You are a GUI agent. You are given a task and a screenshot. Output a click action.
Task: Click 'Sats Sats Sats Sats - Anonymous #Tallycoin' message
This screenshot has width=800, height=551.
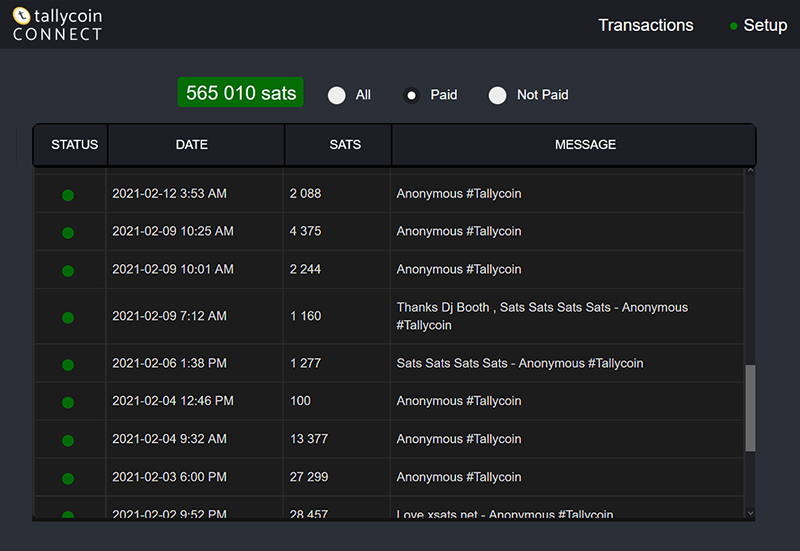click(x=520, y=363)
